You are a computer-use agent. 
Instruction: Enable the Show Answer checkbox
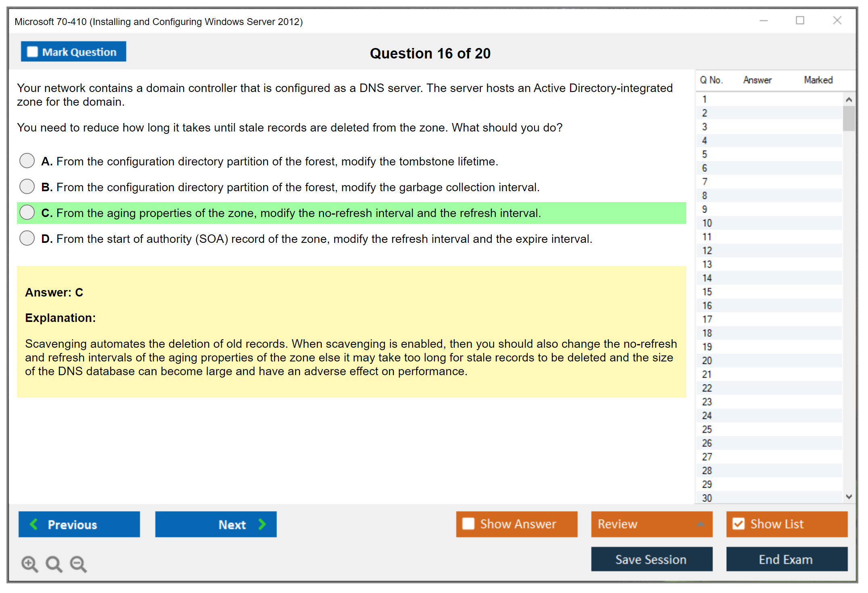468,524
